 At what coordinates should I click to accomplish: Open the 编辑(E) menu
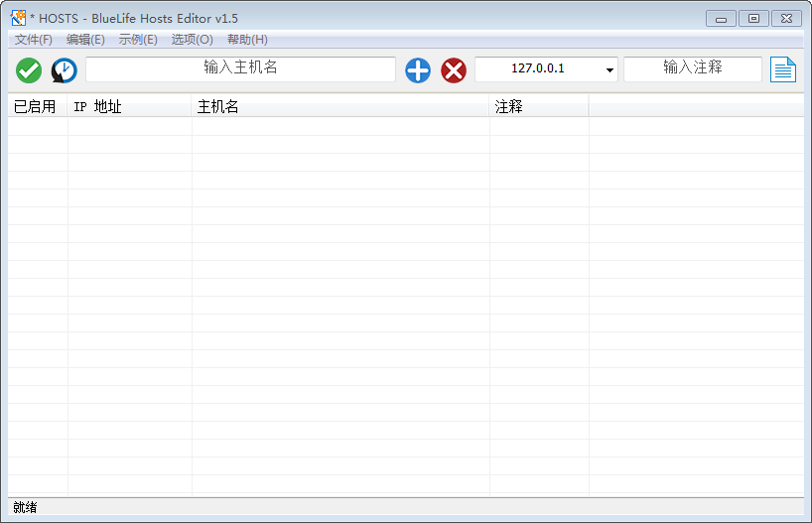point(85,40)
